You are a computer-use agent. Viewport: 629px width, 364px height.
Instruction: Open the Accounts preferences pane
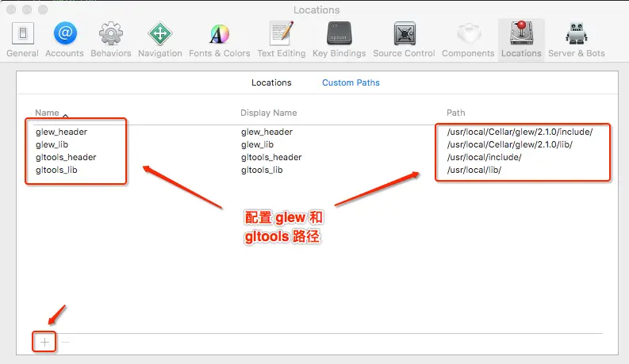(x=64, y=40)
